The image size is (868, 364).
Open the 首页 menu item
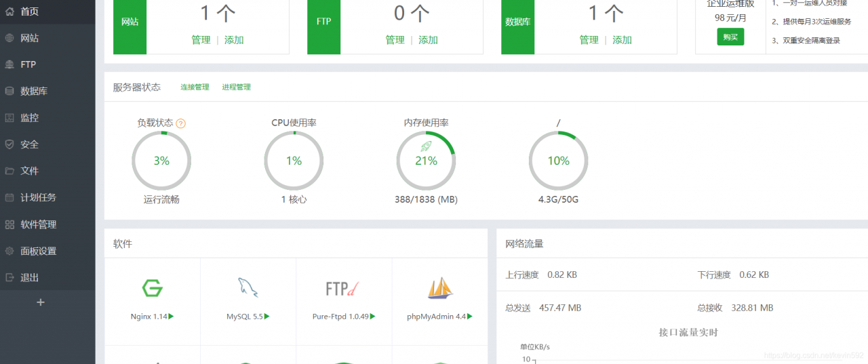coord(47,12)
